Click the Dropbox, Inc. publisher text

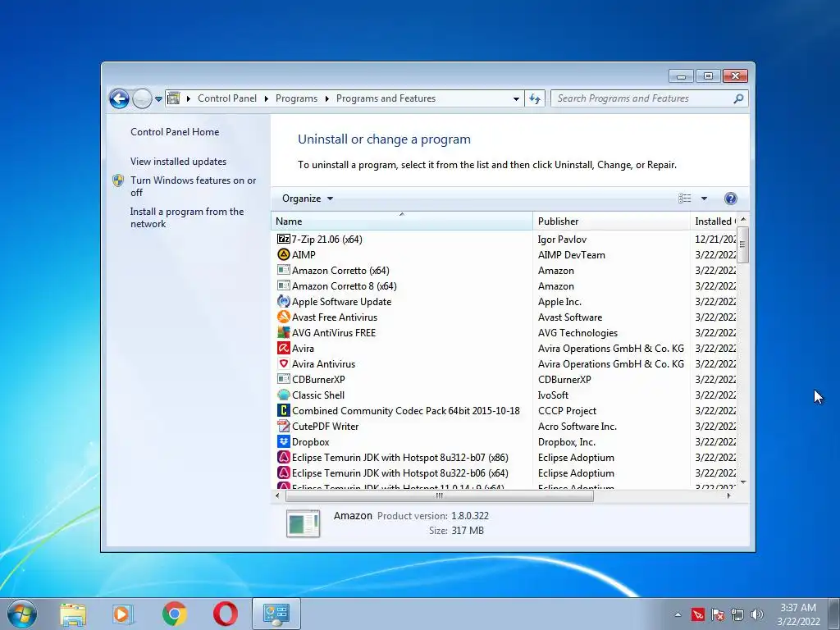click(566, 442)
